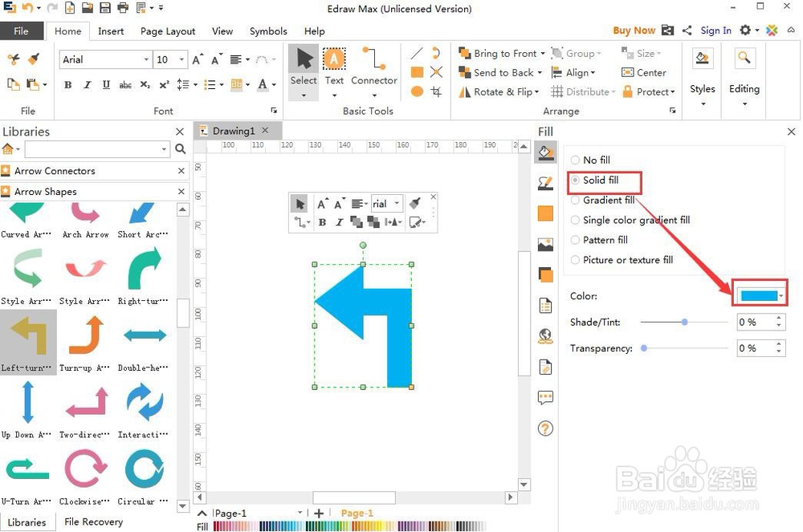This screenshot has height=532, width=803.
Task: Add a new page with the plus button
Action: click(x=319, y=513)
